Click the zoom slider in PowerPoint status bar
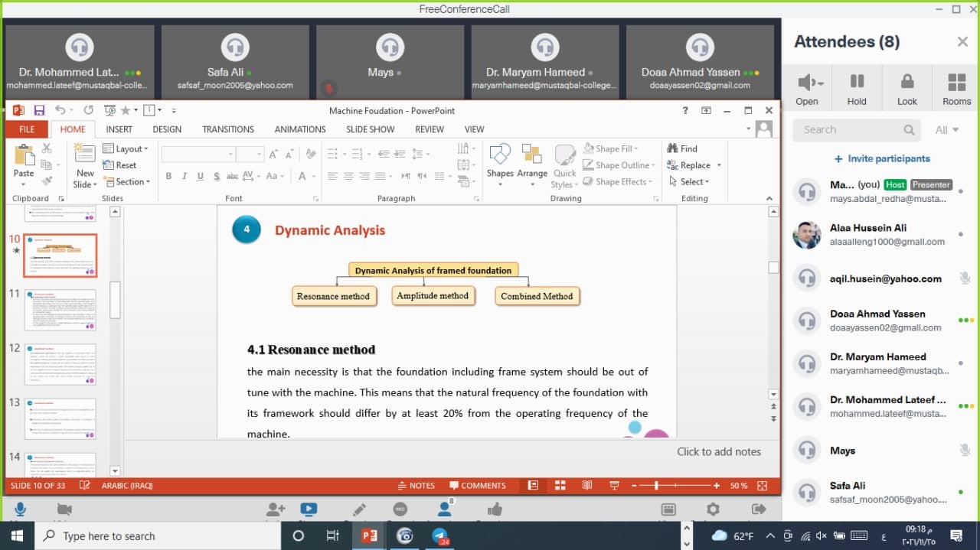Image resolution: width=980 pixels, height=550 pixels. pyautogui.click(x=656, y=486)
